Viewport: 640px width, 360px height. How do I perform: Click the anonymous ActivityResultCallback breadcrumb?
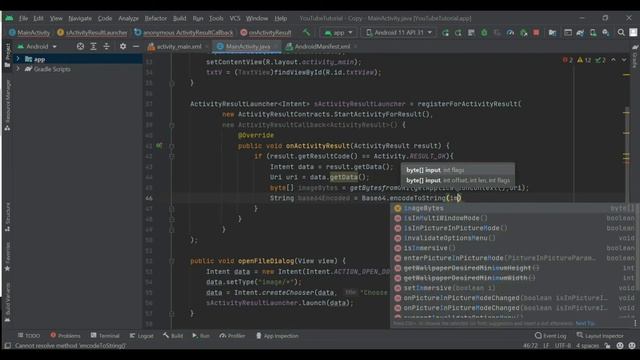click(x=184, y=33)
